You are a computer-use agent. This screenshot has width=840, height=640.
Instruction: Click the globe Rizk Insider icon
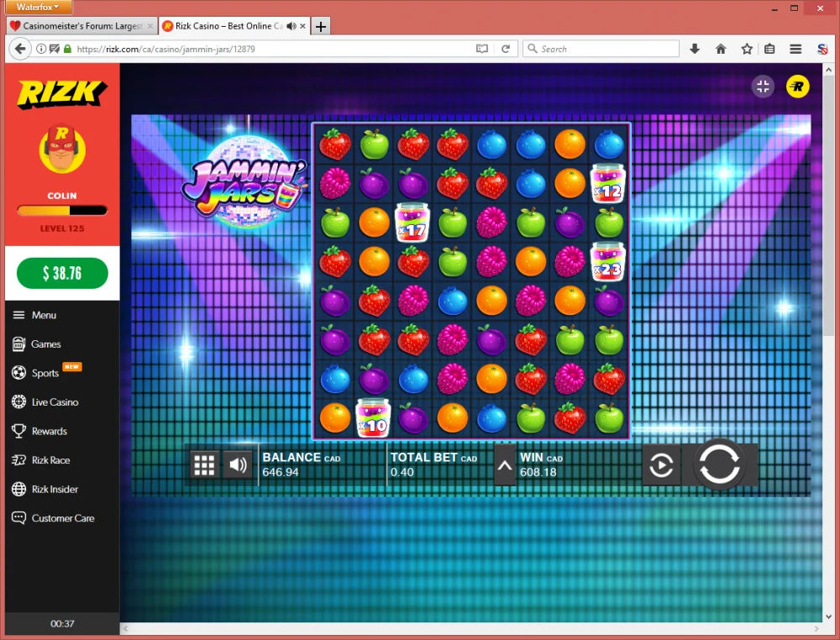(x=18, y=489)
